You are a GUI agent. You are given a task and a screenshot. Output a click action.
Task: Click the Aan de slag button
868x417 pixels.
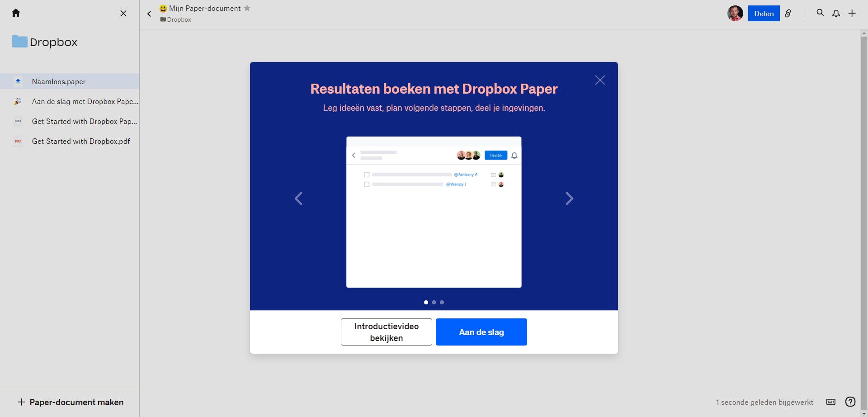click(481, 332)
